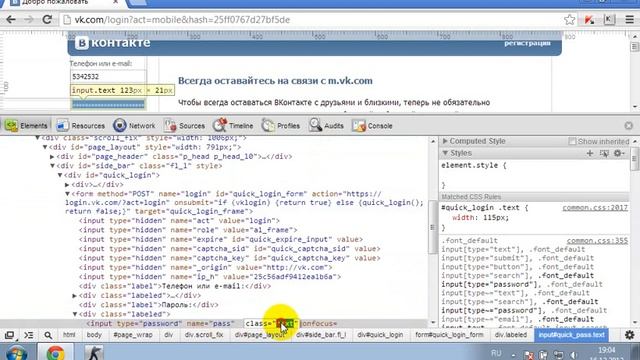Enable the Show inherited checkbox
This screenshot has height=360, width=640.
(572, 141)
